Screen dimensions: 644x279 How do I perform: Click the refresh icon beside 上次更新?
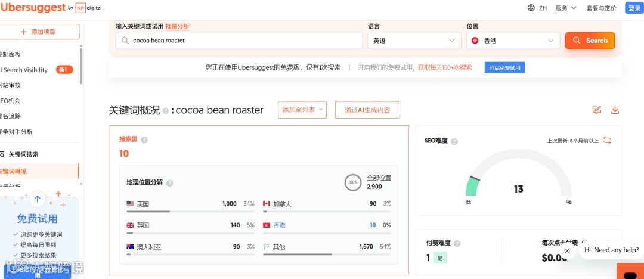click(x=607, y=141)
